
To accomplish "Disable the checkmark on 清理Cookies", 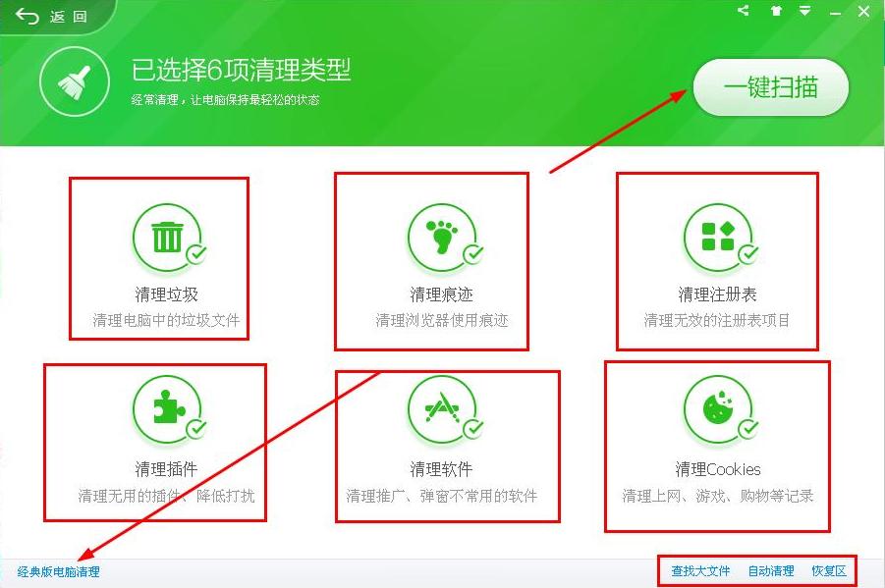I will 748,429.
